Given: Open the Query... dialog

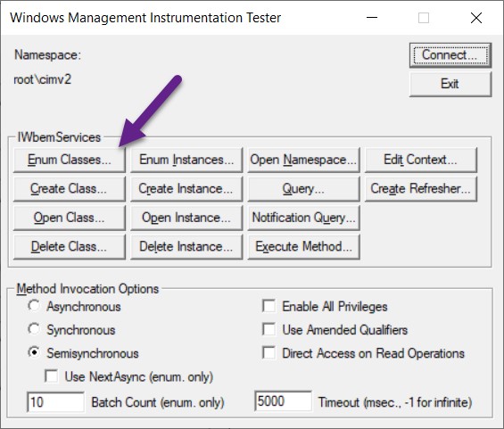Looking at the screenshot, I should click(303, 188).
